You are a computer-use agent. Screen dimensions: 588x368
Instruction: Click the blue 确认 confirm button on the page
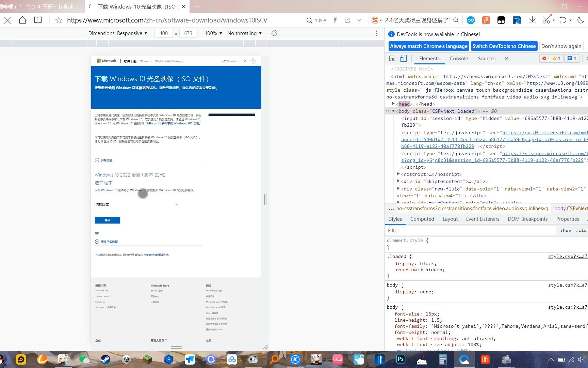click(x=107, y=220)
